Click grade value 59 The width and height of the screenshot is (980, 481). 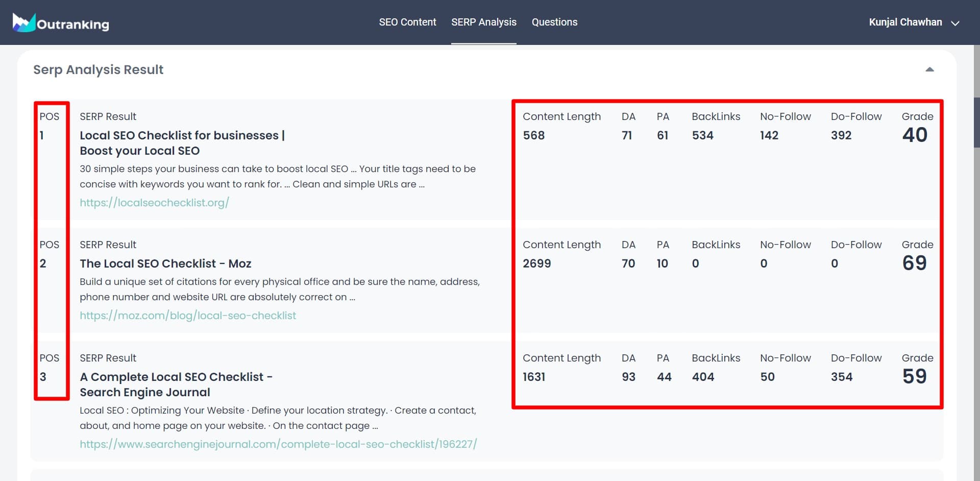[x=914, y=376]
